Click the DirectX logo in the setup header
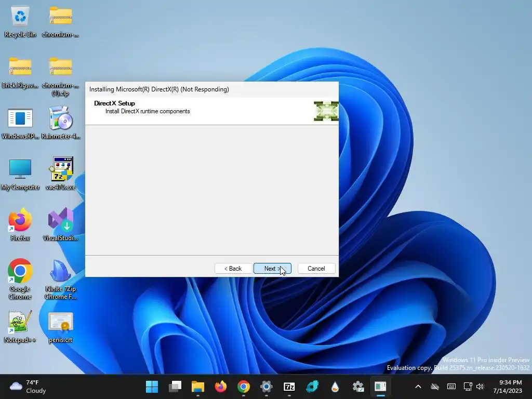This screenshot has height=399, width=532. point(326,111)
